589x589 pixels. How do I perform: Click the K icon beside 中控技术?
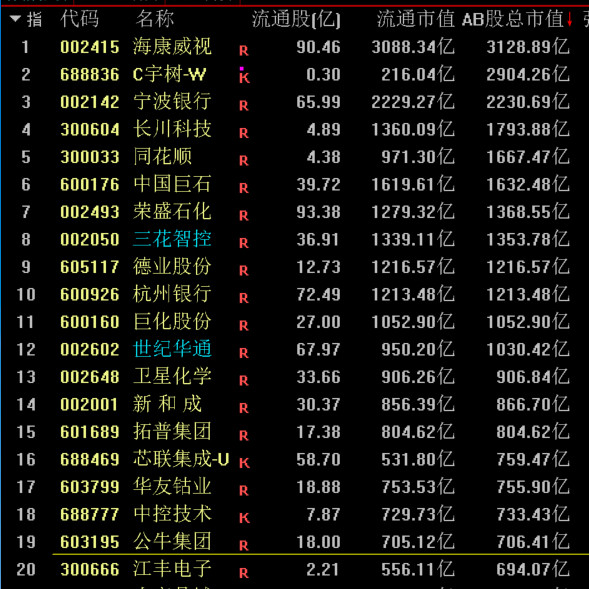tap(244, 518)
